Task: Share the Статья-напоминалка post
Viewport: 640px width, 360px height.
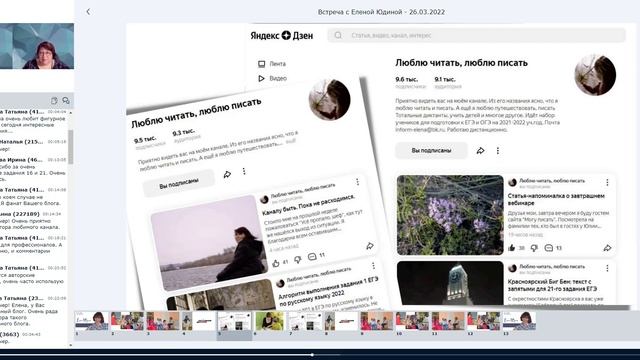Action: (607, 248)
